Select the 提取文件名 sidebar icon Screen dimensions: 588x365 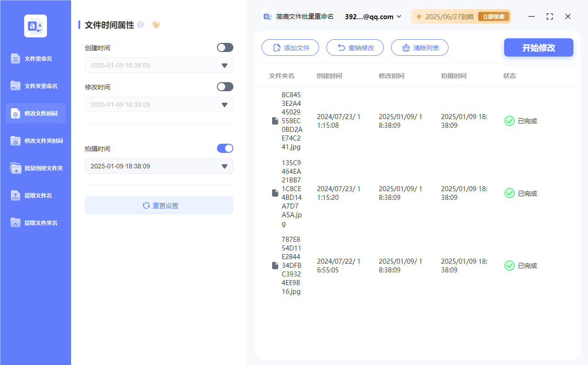click(x=35, y=195)
